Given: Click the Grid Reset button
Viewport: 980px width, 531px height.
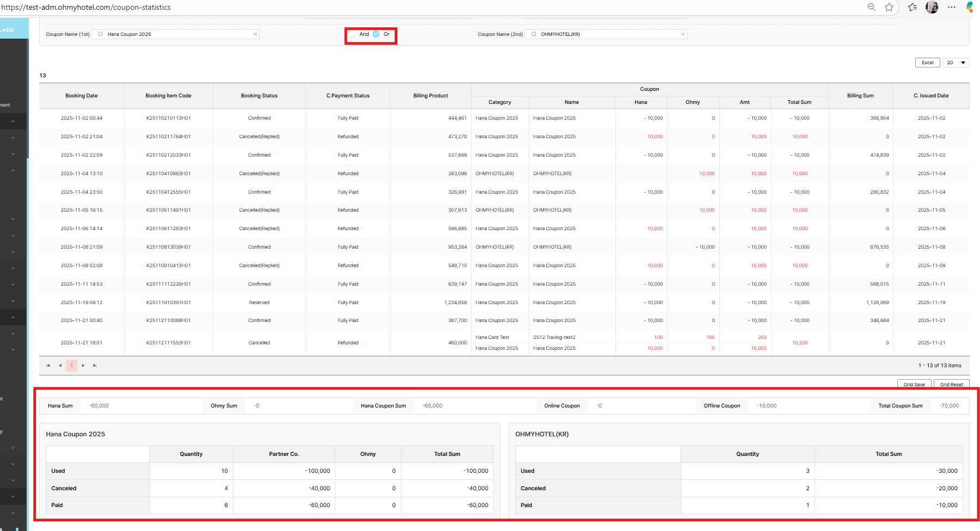Looking at the screenshot, I should pyautogui.click(x=951, y=384).
